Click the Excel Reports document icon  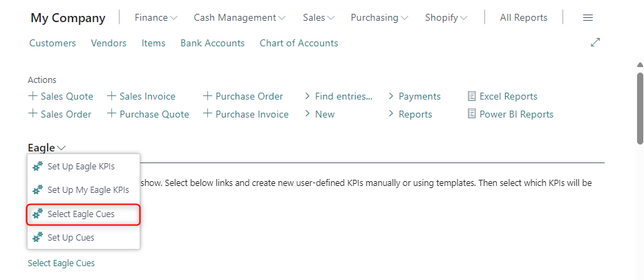472,96
